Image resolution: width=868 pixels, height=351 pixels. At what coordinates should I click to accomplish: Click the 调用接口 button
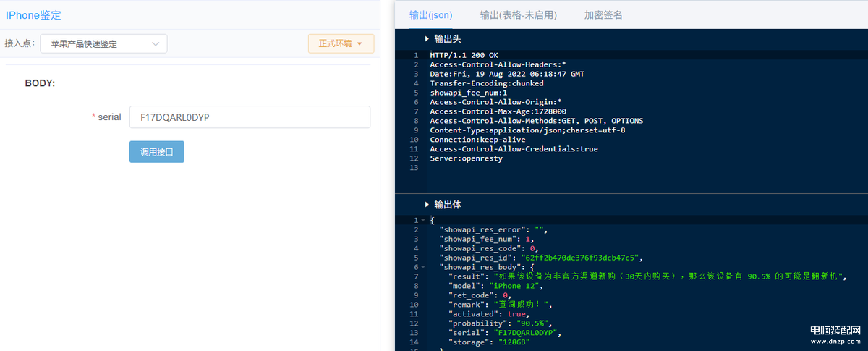[156, 152]
